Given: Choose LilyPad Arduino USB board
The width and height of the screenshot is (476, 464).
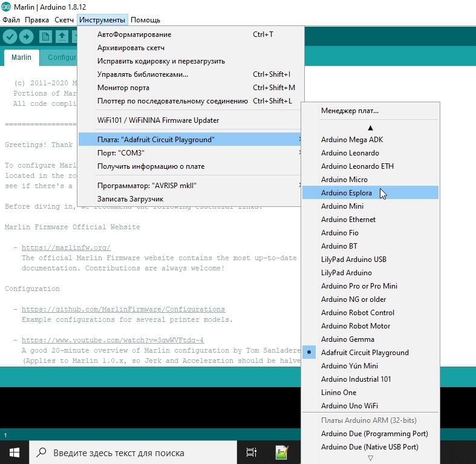Looking at the screenshot, I should pos(370,260).
